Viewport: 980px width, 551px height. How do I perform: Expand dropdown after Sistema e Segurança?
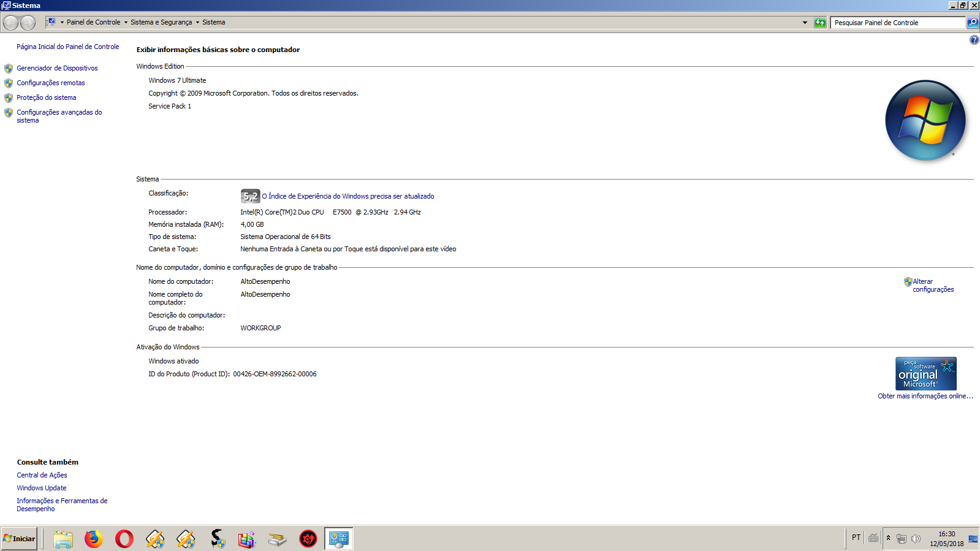point(197,23)
